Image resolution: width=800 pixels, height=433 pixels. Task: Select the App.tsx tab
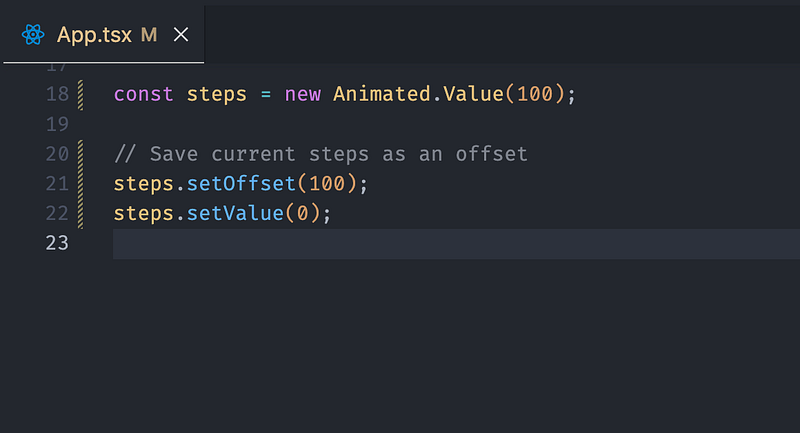(104, 34)
